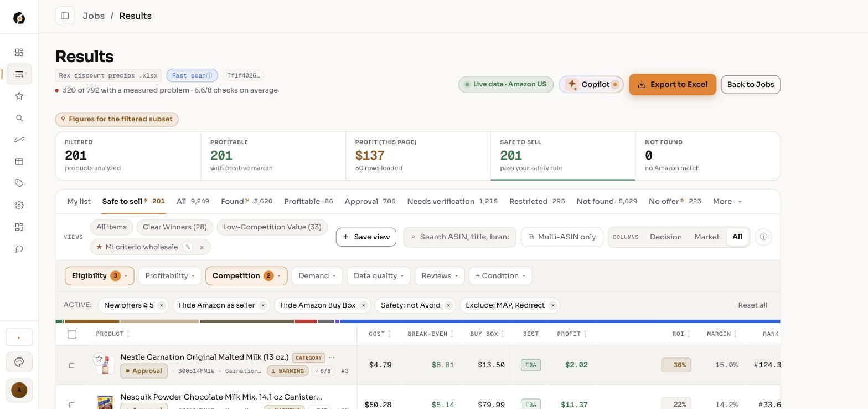868x409 pixels.
Task: Switch to the All 9,249 tab
Action: pyautogui.click(x=193, y=201)
